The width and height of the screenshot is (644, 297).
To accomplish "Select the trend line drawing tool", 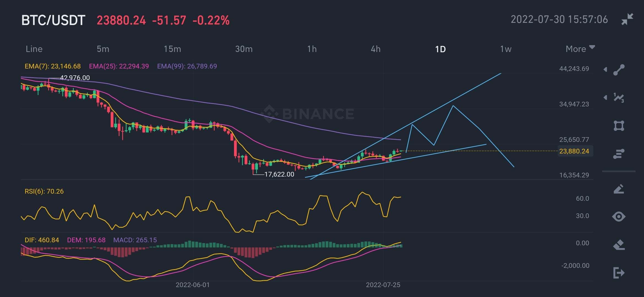I will click(x=619, y=70).
